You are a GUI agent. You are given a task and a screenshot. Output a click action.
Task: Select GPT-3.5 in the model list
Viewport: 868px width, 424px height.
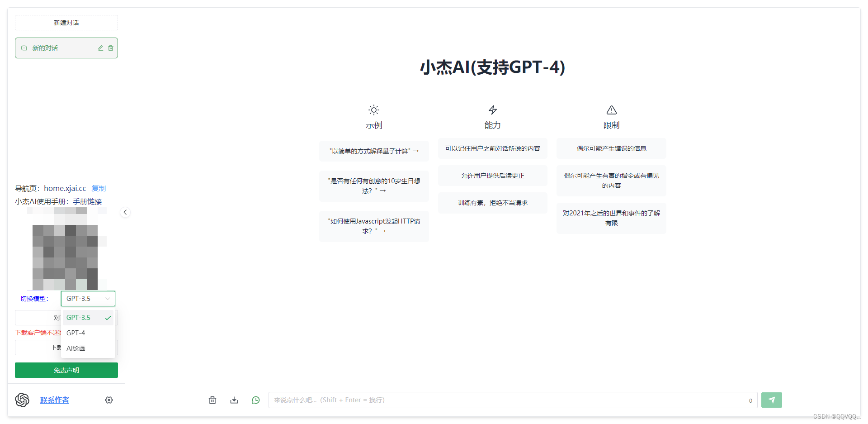coord(88,318)
